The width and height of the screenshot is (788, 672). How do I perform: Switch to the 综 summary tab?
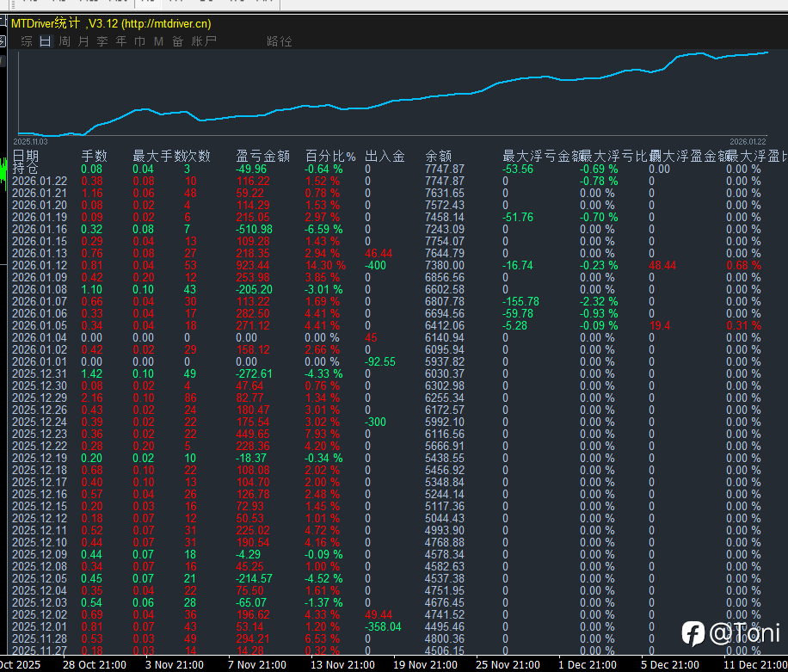pos(27,41)
